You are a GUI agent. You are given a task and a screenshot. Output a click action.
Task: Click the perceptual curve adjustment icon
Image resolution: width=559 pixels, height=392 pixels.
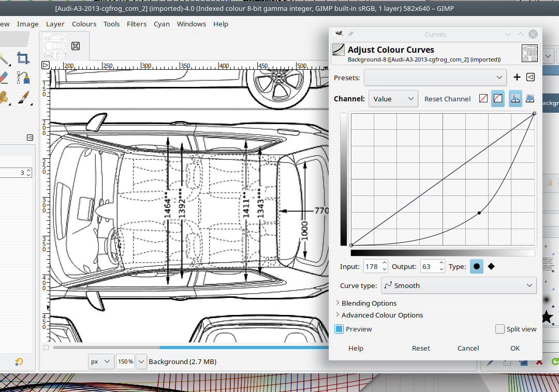tap(498, 99)
